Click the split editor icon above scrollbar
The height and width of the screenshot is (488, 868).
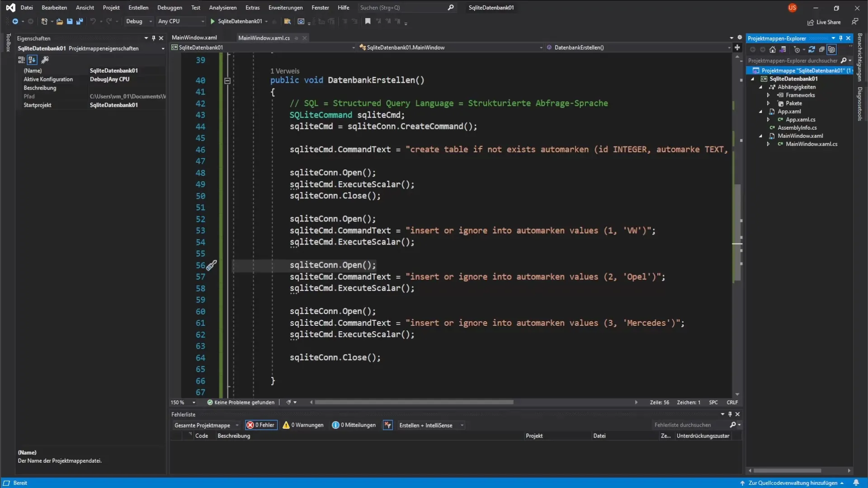(x=737, y=47)
